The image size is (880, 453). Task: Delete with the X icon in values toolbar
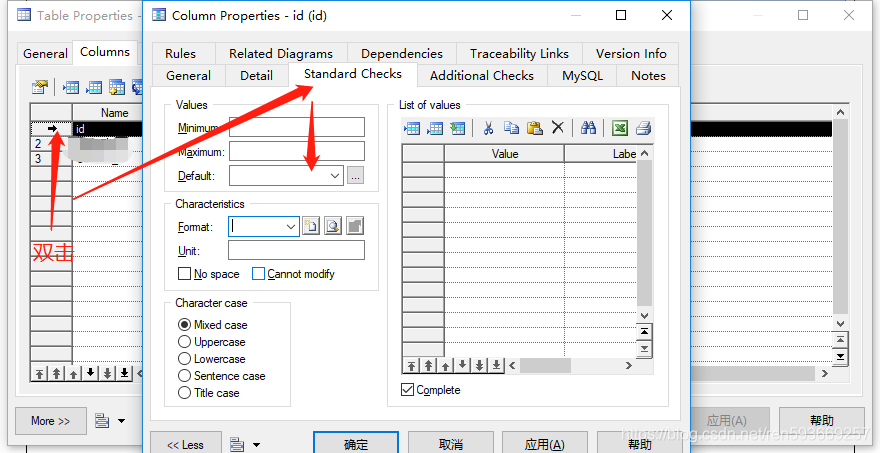point(557,128)
